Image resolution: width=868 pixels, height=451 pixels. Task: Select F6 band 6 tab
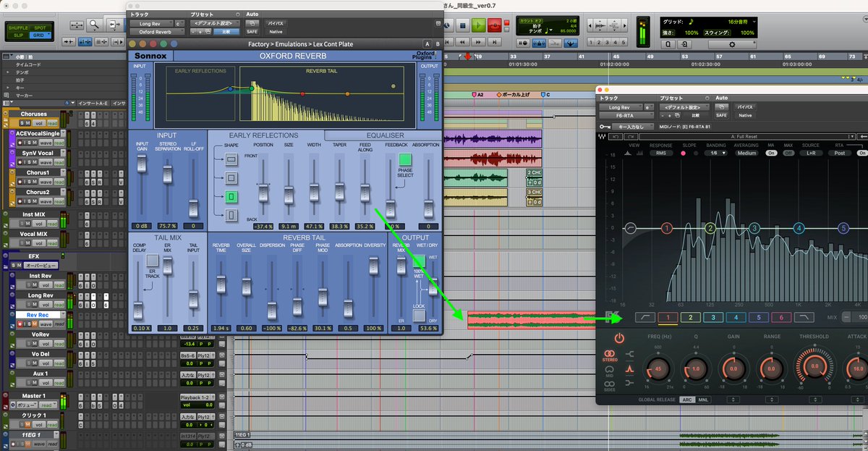tap(780, 317)
